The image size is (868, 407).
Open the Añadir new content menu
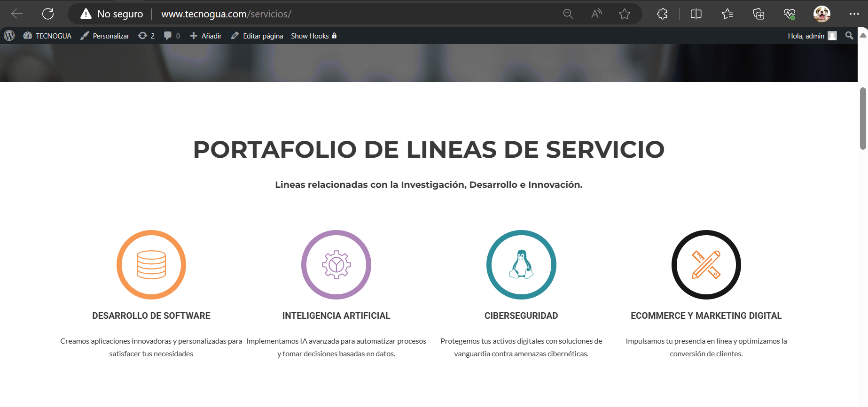pyautogui.click(x=206, y=36)
